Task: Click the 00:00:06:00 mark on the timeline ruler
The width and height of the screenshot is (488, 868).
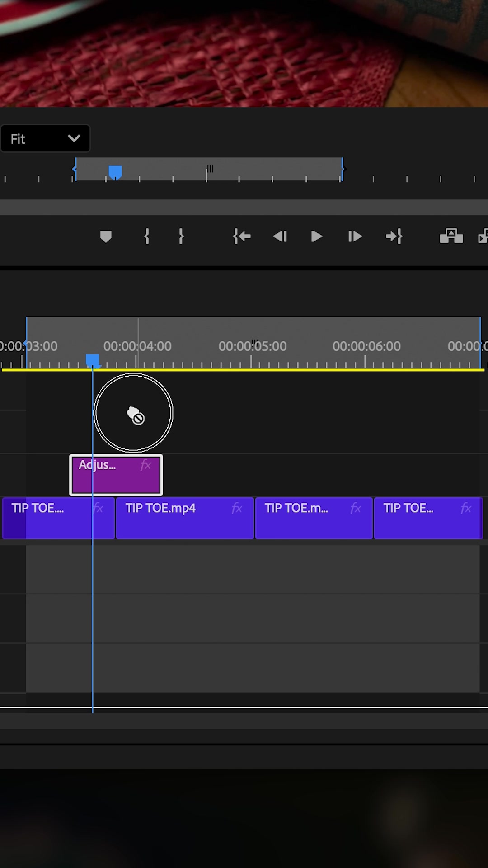Action: click(366, 346)
